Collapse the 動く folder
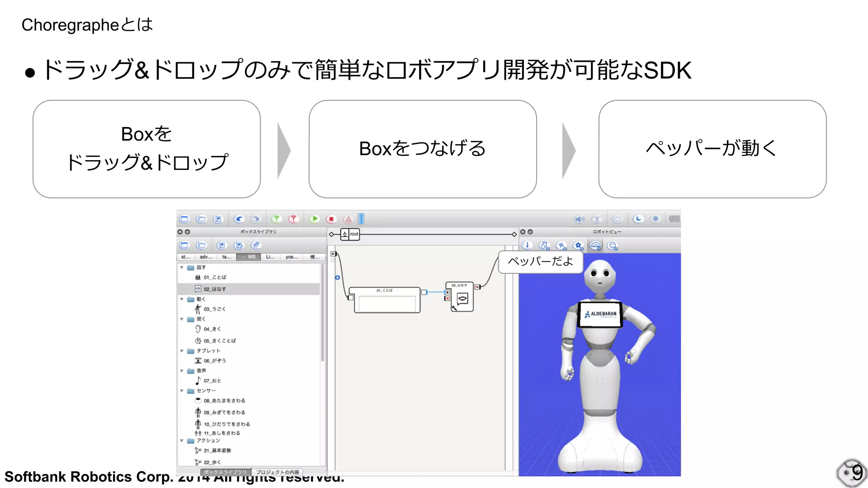This screenshot has height=488, width=868. click(182, 299)
